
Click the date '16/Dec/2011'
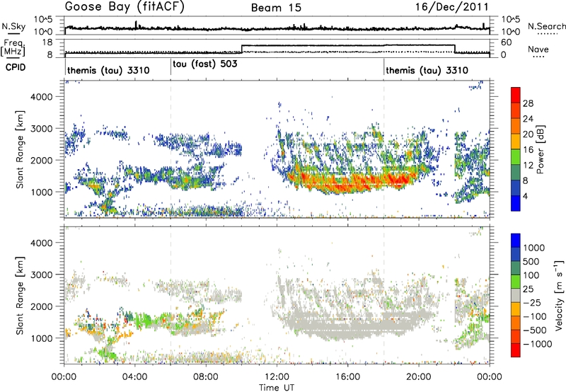tap(451, 7)
